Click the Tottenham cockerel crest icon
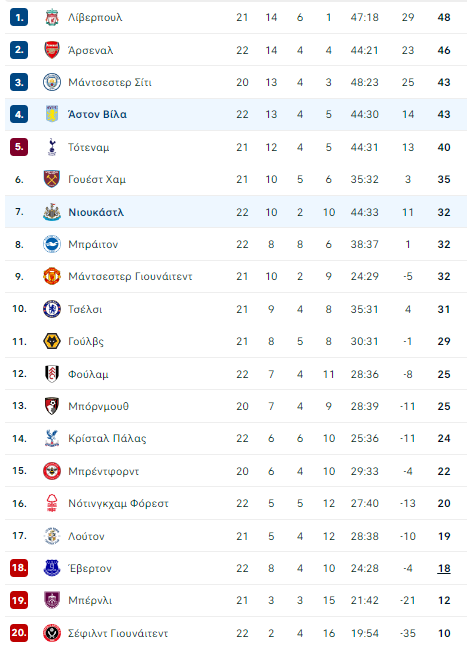The width and height of the screenshot is (467, 648). click(52, 147)
